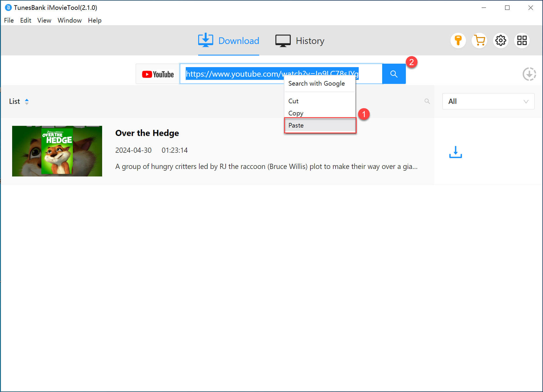The image size is (543, 392).
Task: Expand the All filter dropdown
Action: pyautogui.click(x=488, y=101)
